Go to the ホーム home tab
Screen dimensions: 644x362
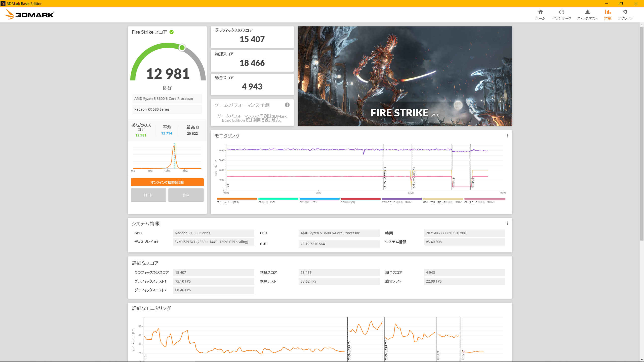[x=540, y=15]
